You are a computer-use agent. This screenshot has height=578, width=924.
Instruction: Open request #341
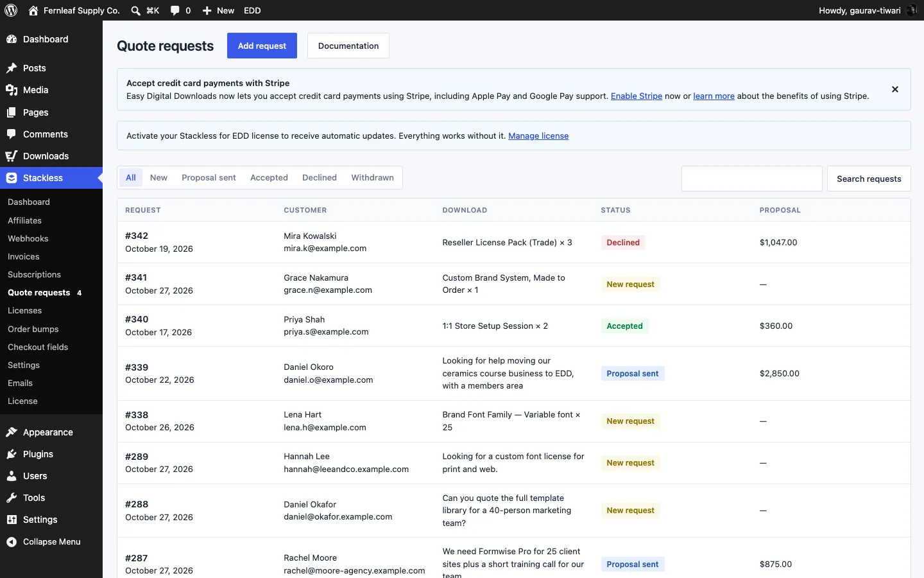pos(136,277)
